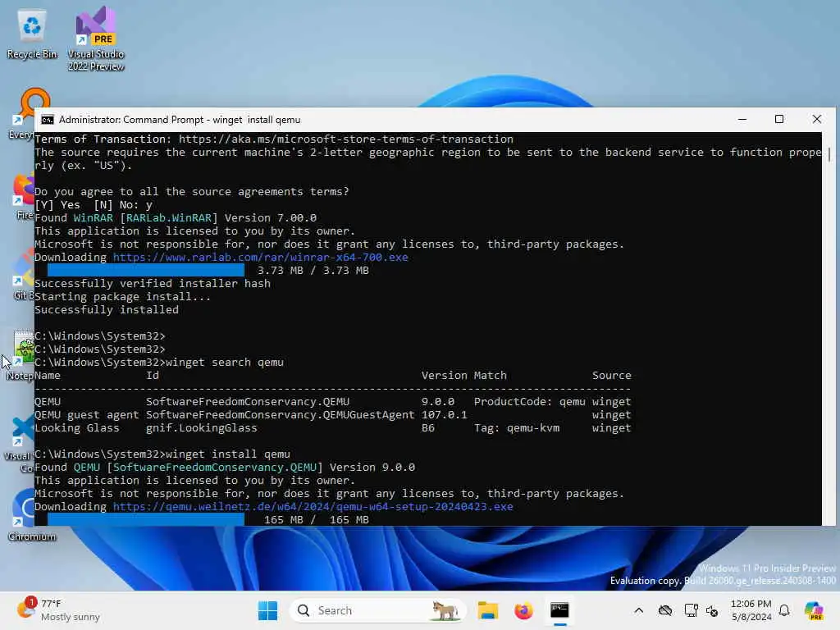The height and width of the screenshot is (630, 840).
Task: Close the Command Prompt window
Action: [816, 120]
